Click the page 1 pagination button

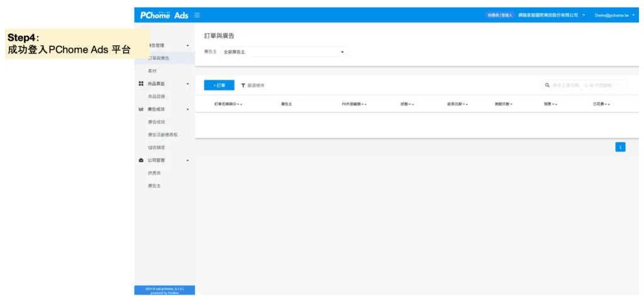click(620, 147)
